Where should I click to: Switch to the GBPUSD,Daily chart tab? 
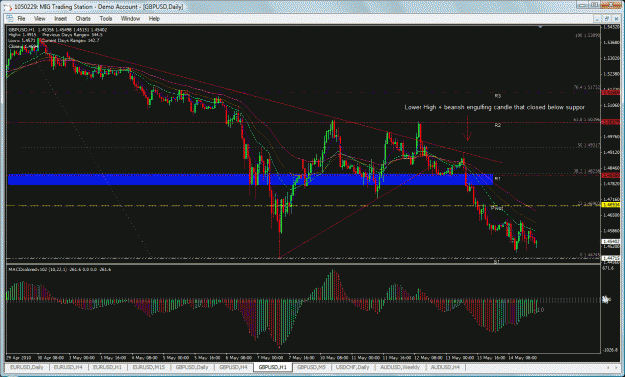coord(192,367)
